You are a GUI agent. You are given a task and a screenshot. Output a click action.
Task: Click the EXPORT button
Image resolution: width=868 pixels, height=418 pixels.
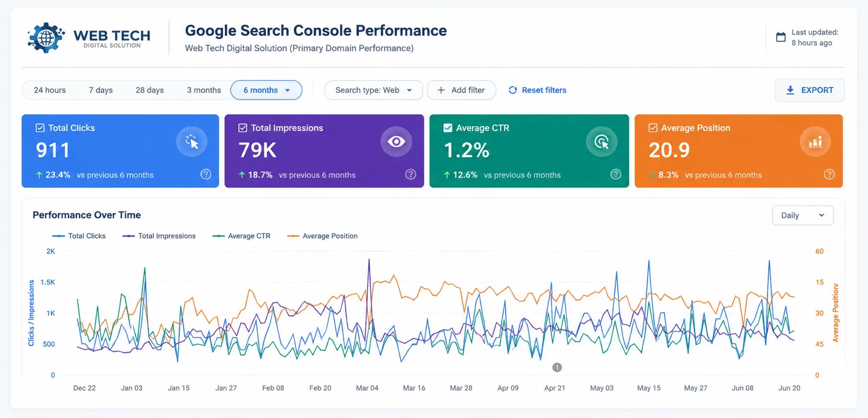(x=809, y=90)
